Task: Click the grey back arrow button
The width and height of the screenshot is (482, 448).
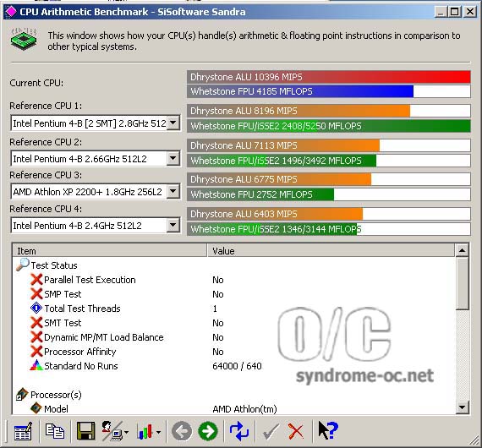Action: coord(182,431)
